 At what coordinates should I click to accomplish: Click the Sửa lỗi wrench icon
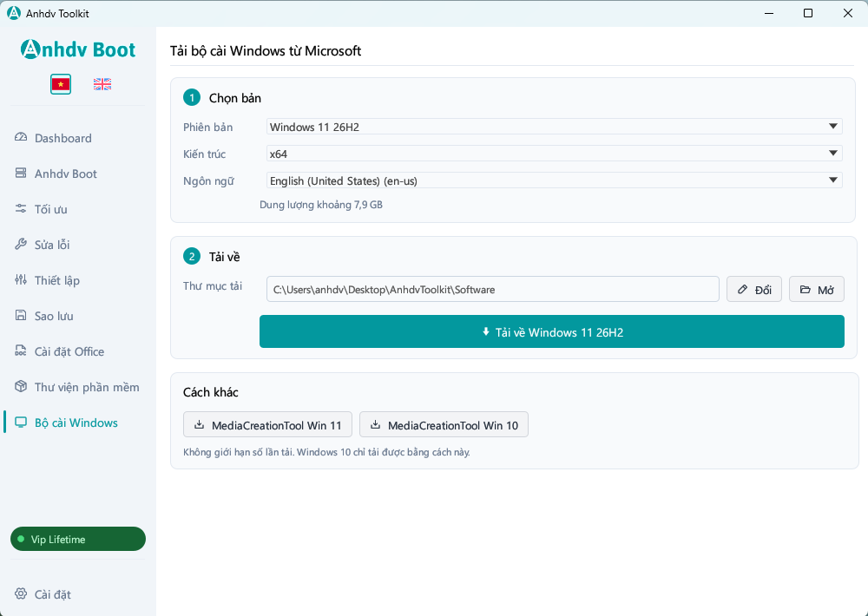pyautogui.click(x=21, y=244)
